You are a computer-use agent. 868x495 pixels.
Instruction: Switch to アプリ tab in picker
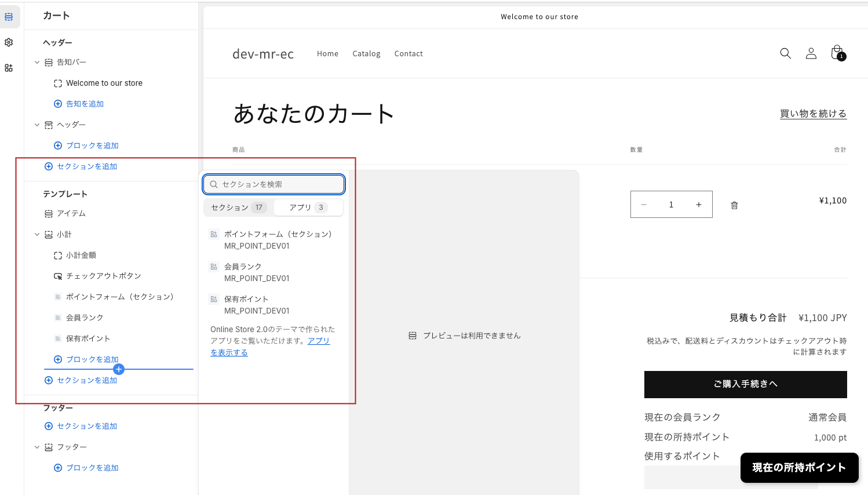(308, 208)
